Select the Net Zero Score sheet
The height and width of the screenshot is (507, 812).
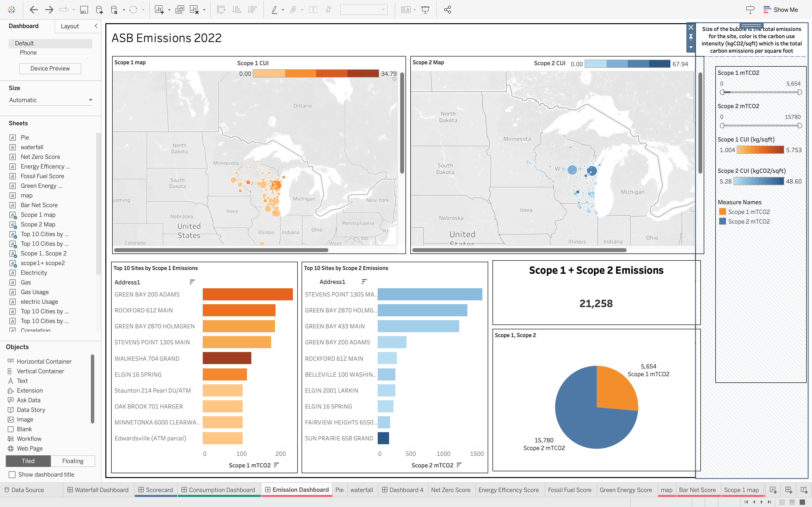[x=40, y=157]
